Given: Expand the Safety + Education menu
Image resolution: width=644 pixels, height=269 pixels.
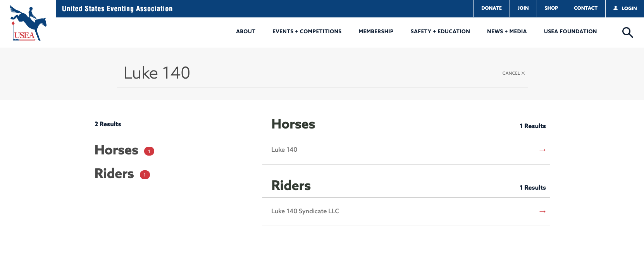Looking at the screenshot, I should pyautogui.click(x=440, y=32).
